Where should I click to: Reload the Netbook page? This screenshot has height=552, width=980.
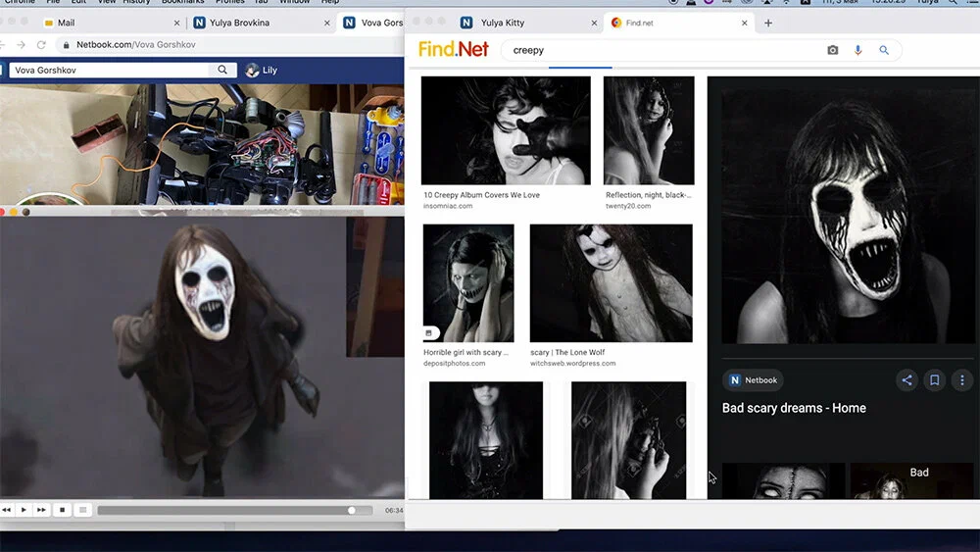41,44
